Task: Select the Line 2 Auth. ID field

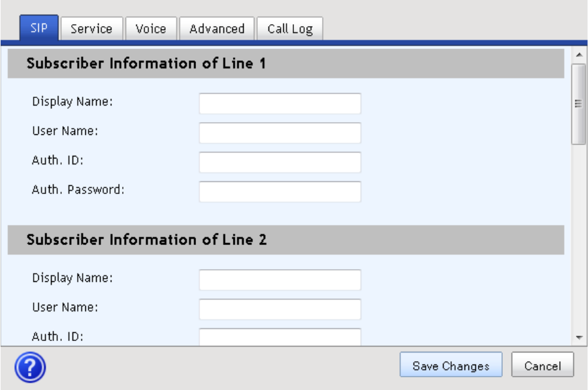Action: click(x=280, y=336)
